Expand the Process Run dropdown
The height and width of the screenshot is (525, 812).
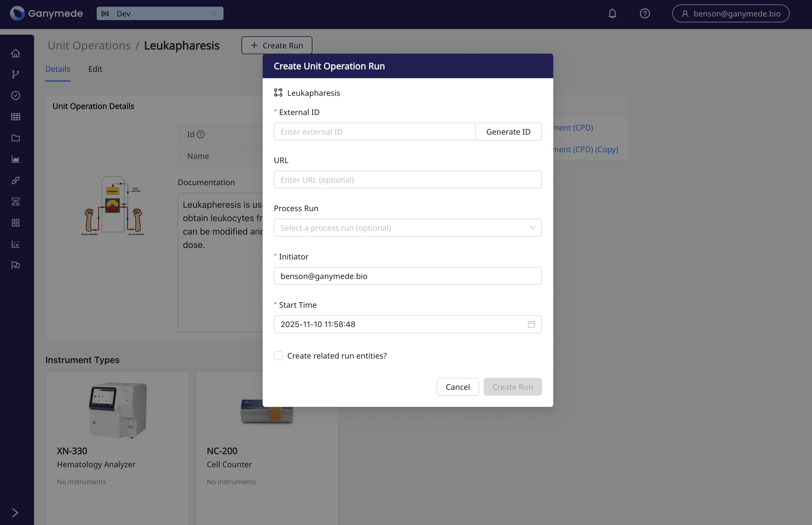(407, 228)
